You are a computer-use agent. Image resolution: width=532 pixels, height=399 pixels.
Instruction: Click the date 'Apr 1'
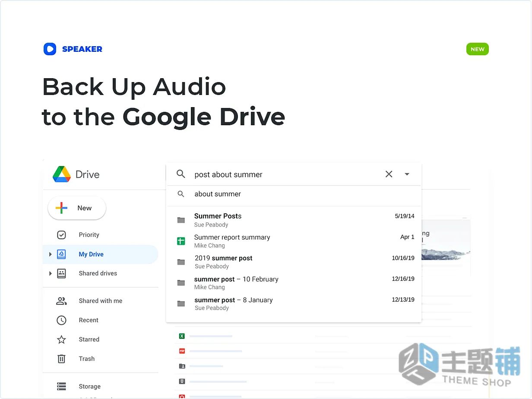click(x=407, y=237)
